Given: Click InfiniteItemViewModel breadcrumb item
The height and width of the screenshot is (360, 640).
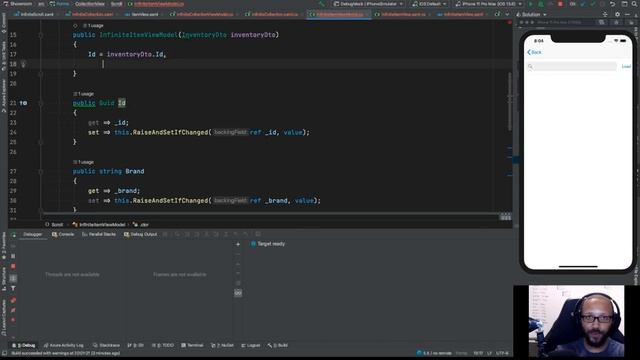Looking at the screenshot, I should [99, 224].
